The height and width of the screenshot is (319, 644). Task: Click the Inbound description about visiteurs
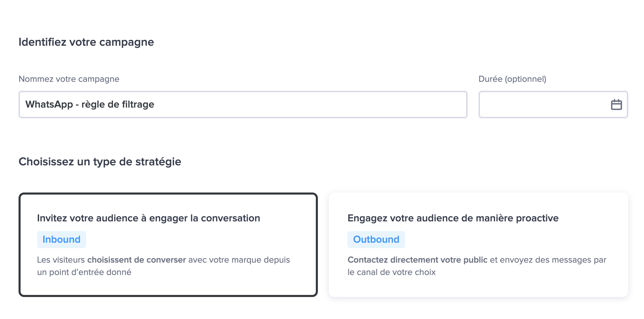tap(163, 266)
